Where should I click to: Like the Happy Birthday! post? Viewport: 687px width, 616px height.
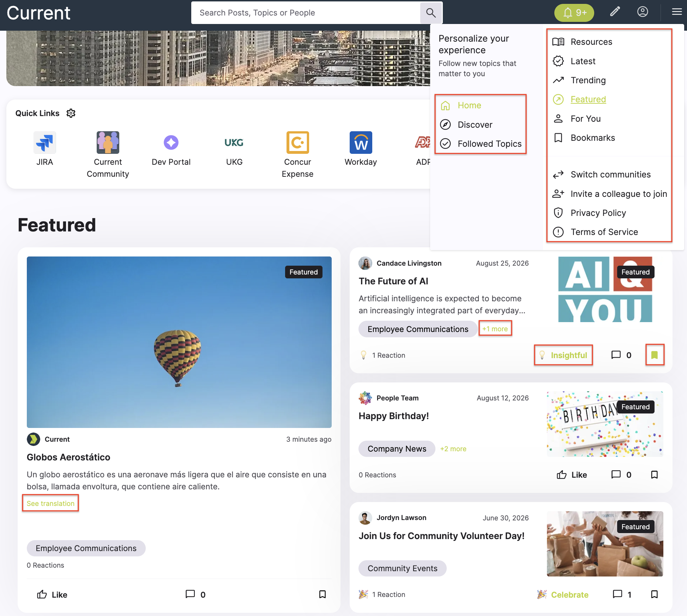click(572, 475)
